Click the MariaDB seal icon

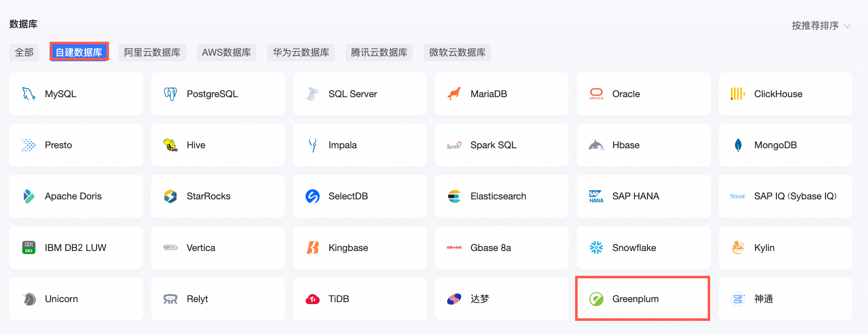click(454, 94)
